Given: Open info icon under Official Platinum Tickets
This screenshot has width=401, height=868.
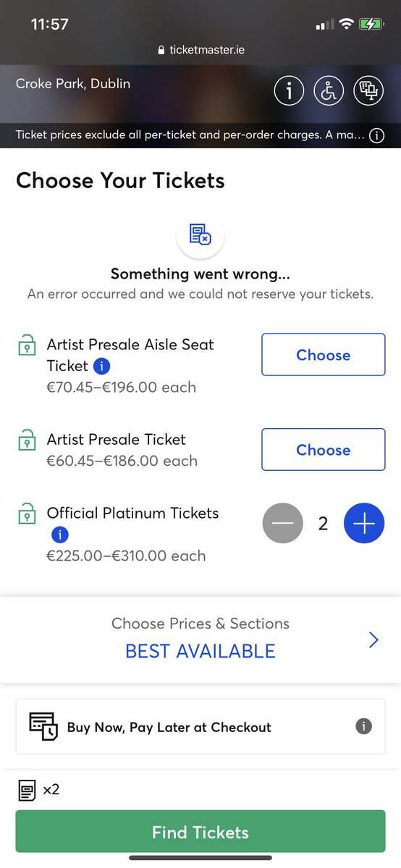Looking at the screenshot, I should click(x=59, y=535).
